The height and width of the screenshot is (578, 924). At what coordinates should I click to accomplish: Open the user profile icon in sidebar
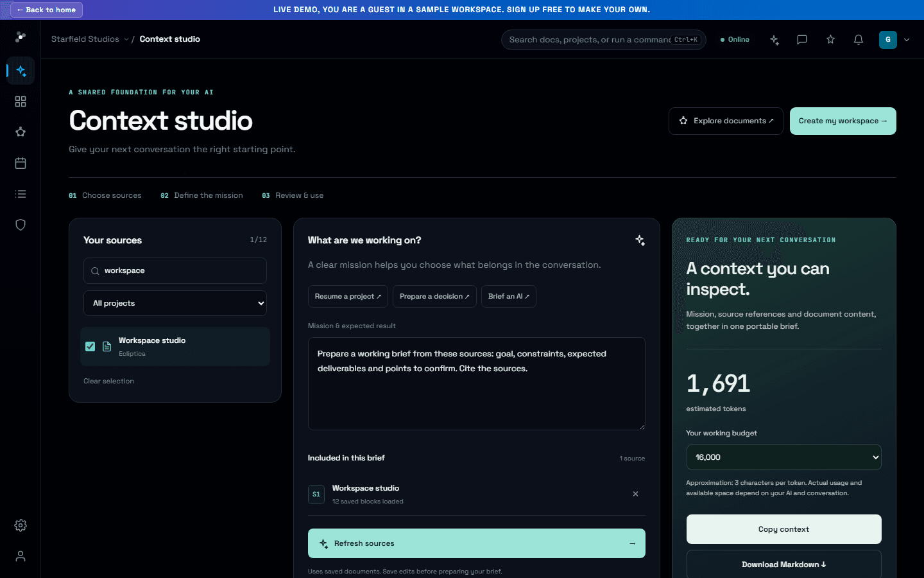(x=21, y=556)
